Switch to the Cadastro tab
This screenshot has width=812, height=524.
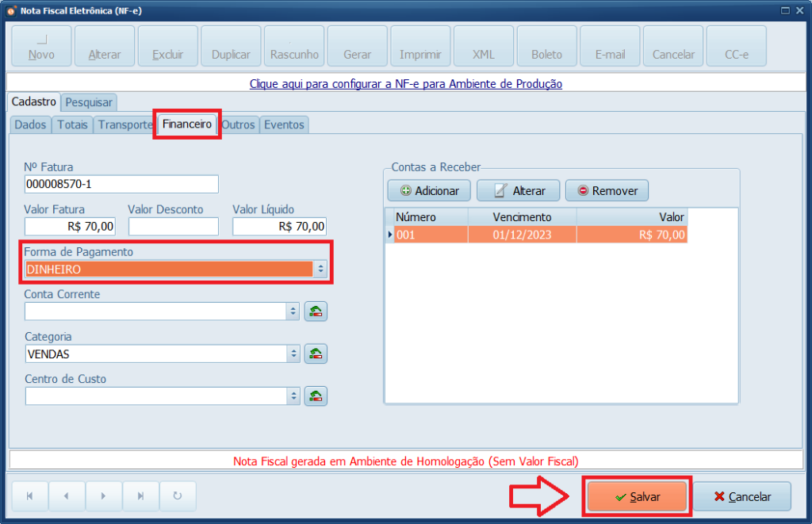[x=33, y=101]
